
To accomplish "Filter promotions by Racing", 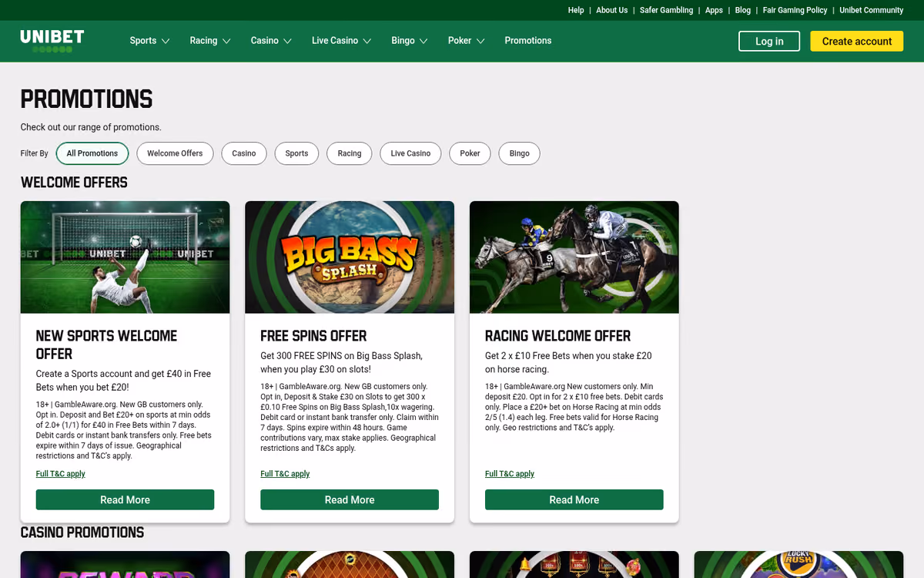I will pos(350,153).
